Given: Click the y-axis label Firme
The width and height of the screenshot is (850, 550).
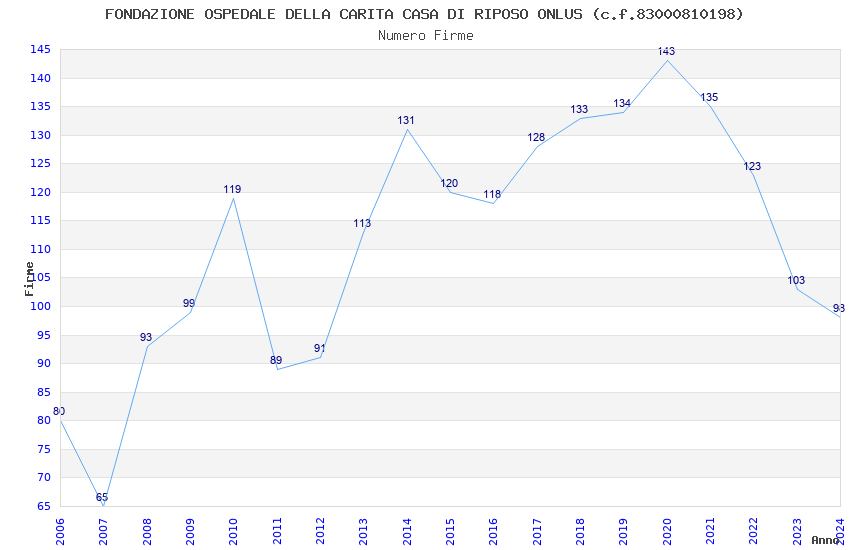Looking at the screenshot, I should coord(29,279).
